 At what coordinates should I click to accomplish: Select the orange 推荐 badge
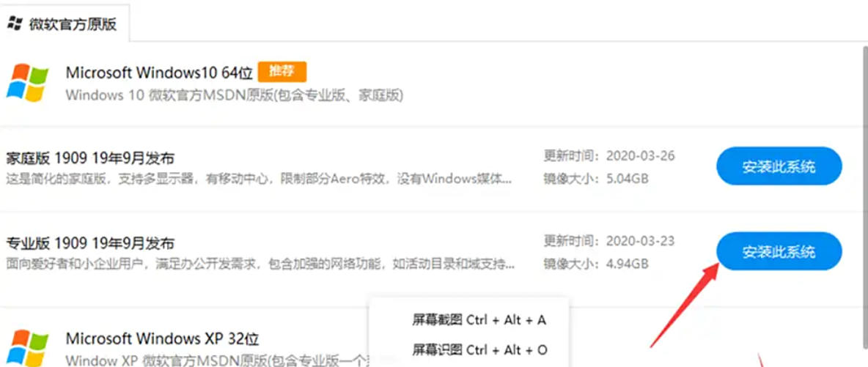point(282,71)
